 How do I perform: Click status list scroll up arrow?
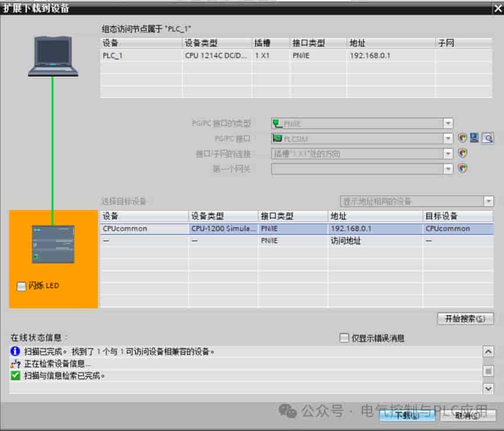tap(488, 352)
